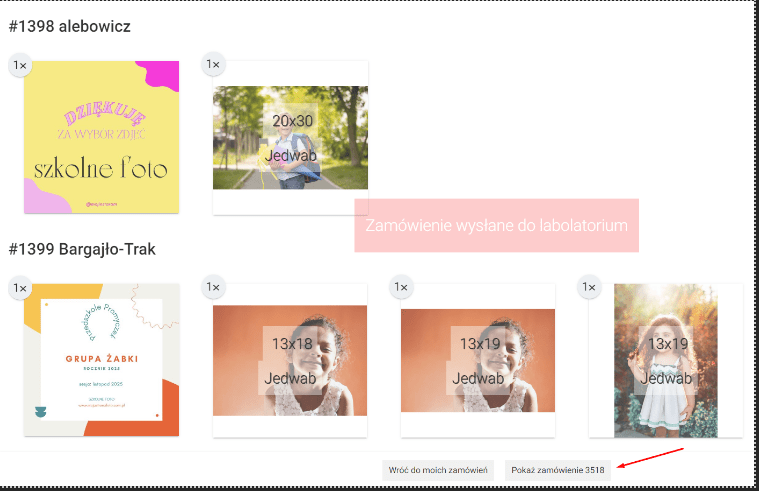Click the 13x18 size label
759x491 pixels.
[x=291, y=344]
